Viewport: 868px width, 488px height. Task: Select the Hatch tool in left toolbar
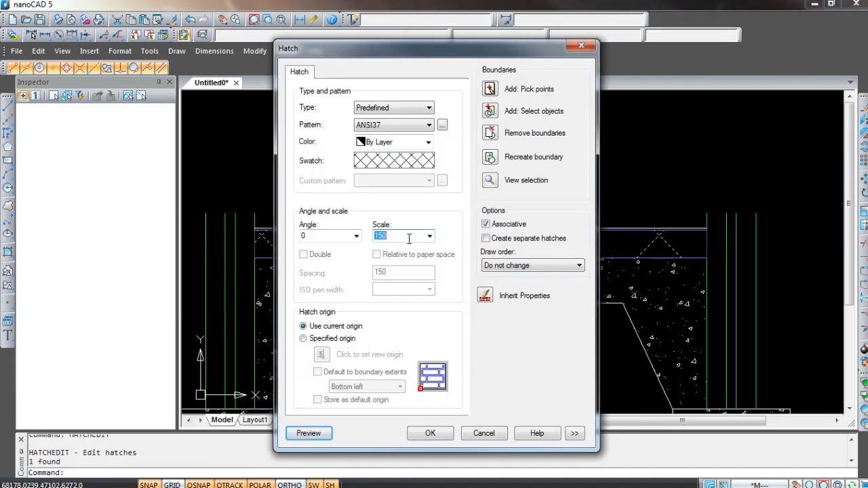[7, 252]
